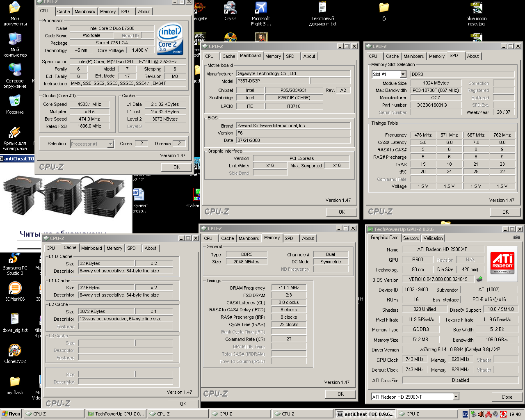The height and width of the screenshot is (420, 525).
Task: Click the PC3-10700F (667 MHz) bandwidth field
Action: pyautogui.click(x=436, y=90)
